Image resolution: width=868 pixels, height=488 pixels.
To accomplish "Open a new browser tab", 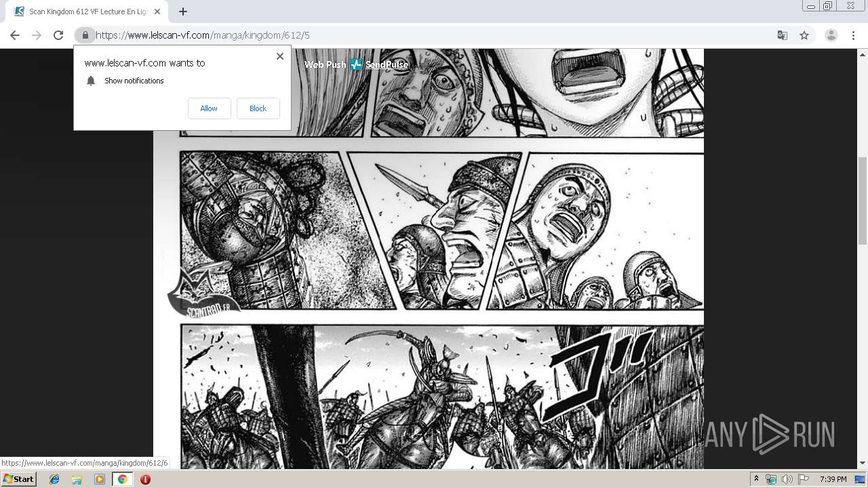I will click(183, 12).
